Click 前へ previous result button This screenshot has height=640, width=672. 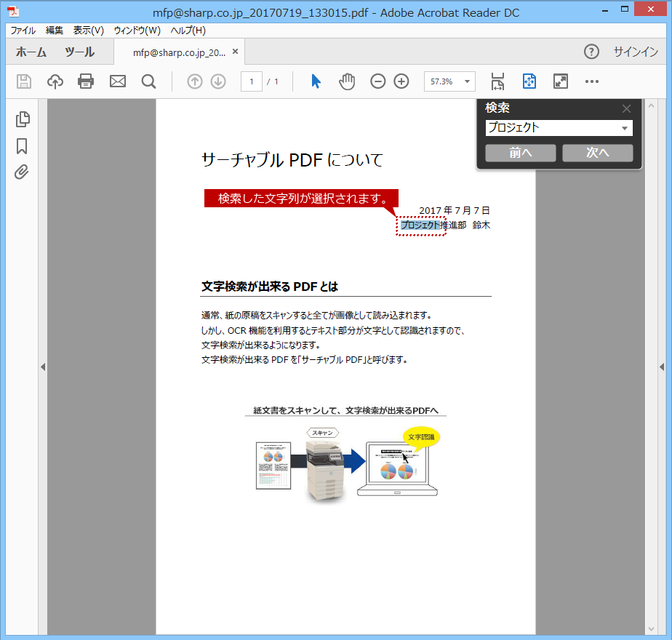[520, 153]
